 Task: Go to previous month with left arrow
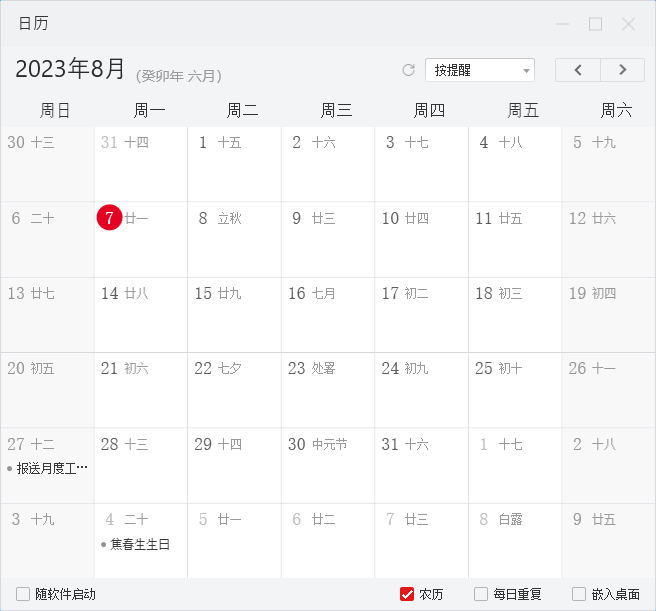(578, 70)
